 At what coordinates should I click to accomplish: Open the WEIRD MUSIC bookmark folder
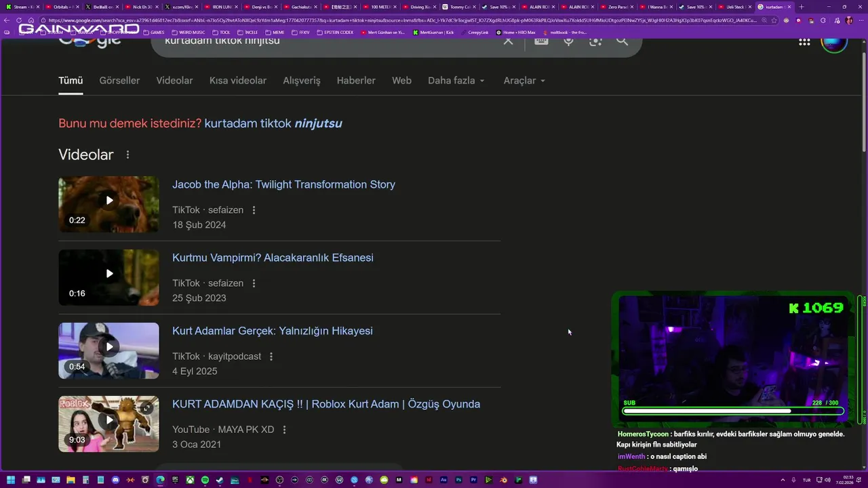click(189, 32)
